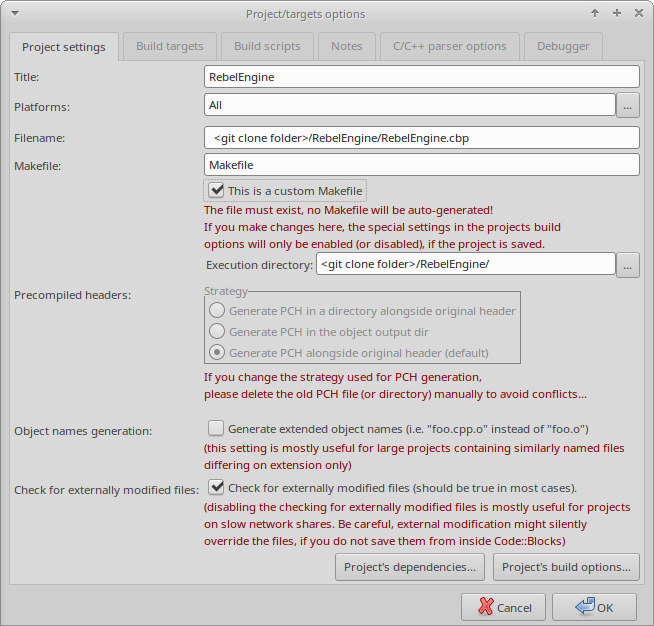Click into the Title field containing RebelEngine

coord(422,77)
